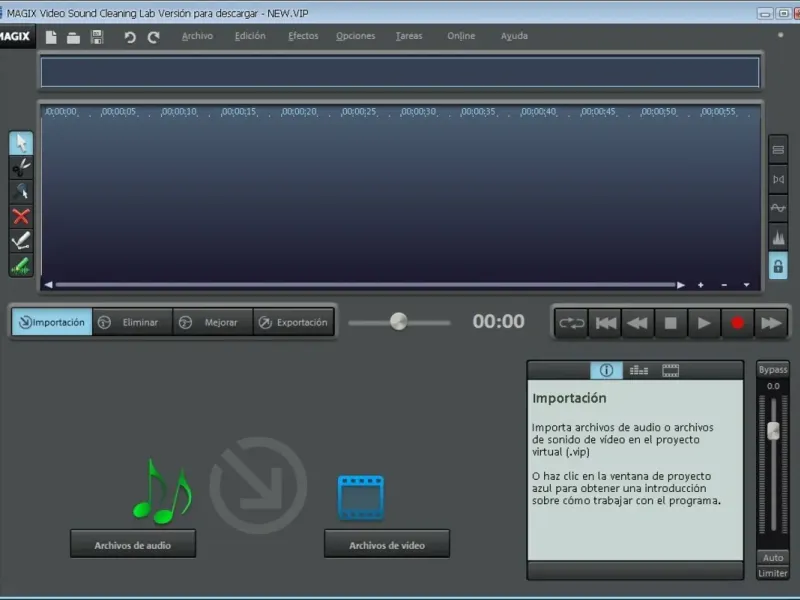Switch to the Mejorar step tab
800x600 pixels.
(213, 322)
